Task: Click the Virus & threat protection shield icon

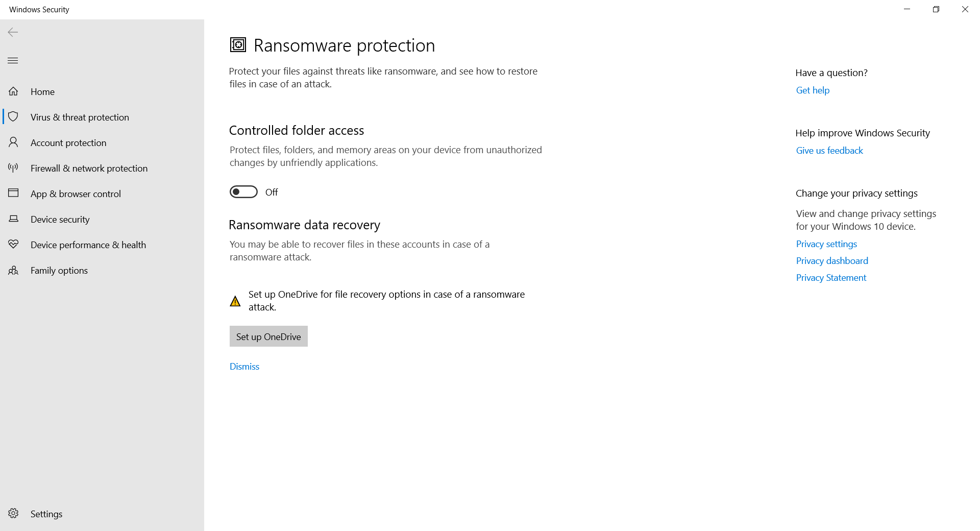Action: [x=13, y=117]
